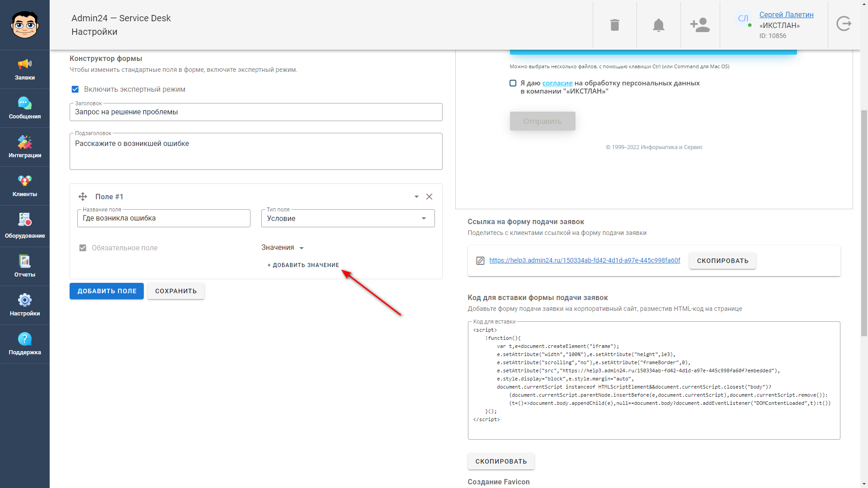Image resolution: width=868 pixels, height=488 pixels.
Task: Click inside the Код для вставки text area
Action: pyautogui.click(x=654, y=380)
